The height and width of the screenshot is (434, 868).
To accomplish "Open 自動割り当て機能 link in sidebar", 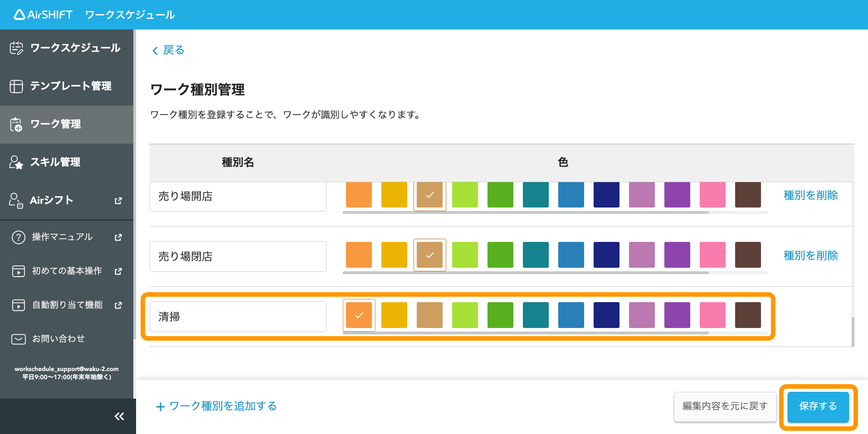I will click(x=67, y=305).
